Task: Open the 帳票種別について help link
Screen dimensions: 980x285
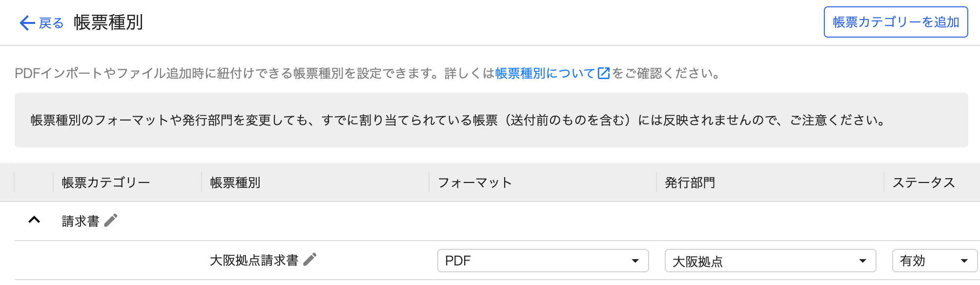Action: point(545,73)
